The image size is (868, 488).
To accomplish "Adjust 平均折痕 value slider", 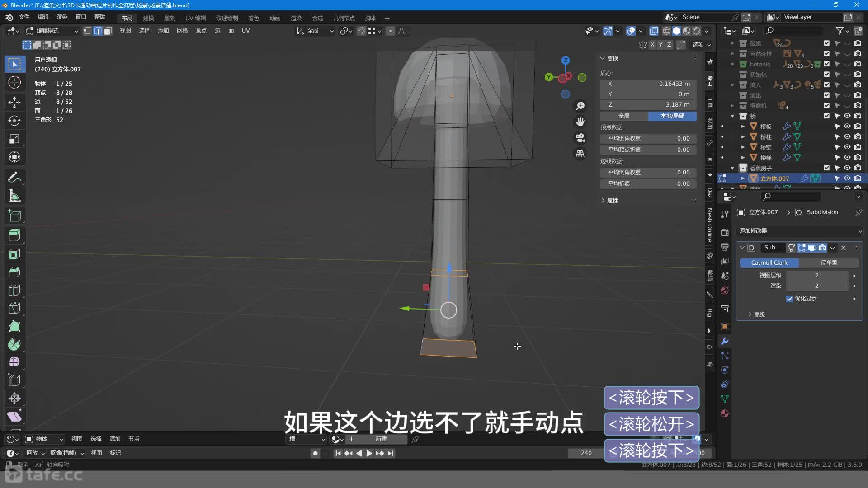I will [648, 184].
